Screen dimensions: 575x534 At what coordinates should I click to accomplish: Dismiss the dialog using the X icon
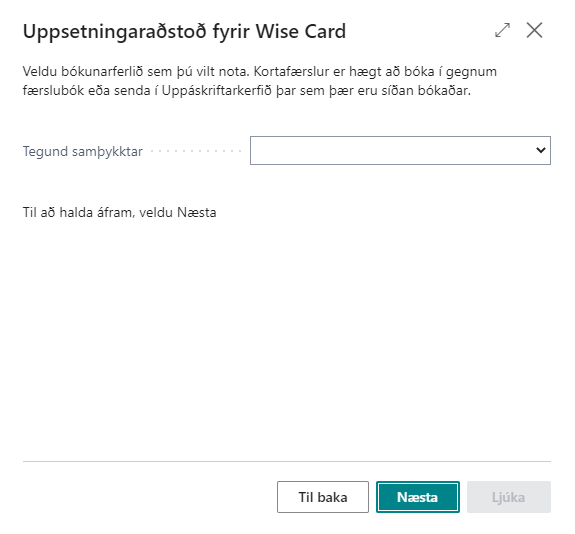(534, 30)
